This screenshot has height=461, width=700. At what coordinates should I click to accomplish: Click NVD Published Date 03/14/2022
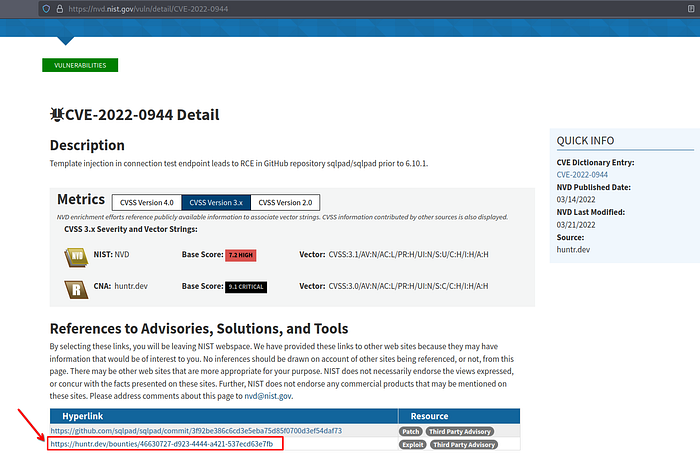click(x=576, y=199)
